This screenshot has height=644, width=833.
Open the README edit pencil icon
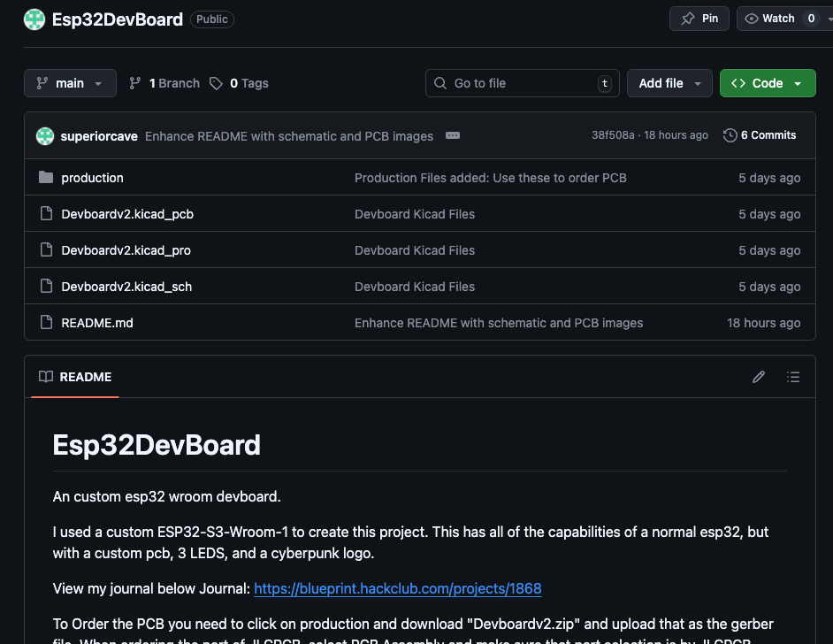(x=758, y=377)
